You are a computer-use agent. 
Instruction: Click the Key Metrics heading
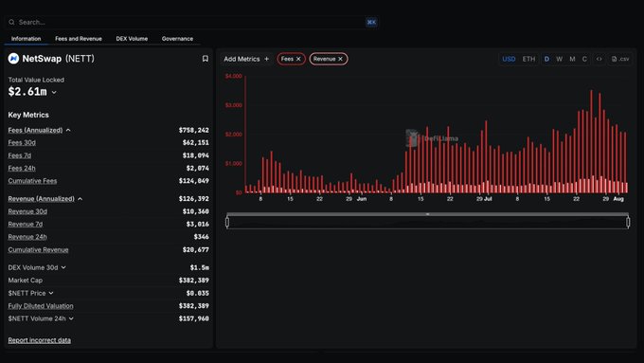click(x=28, y=115)
